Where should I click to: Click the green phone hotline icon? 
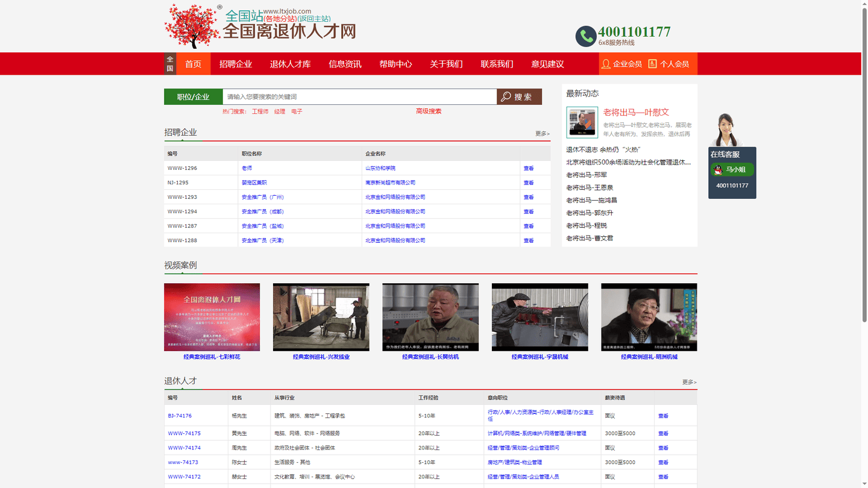585,36
